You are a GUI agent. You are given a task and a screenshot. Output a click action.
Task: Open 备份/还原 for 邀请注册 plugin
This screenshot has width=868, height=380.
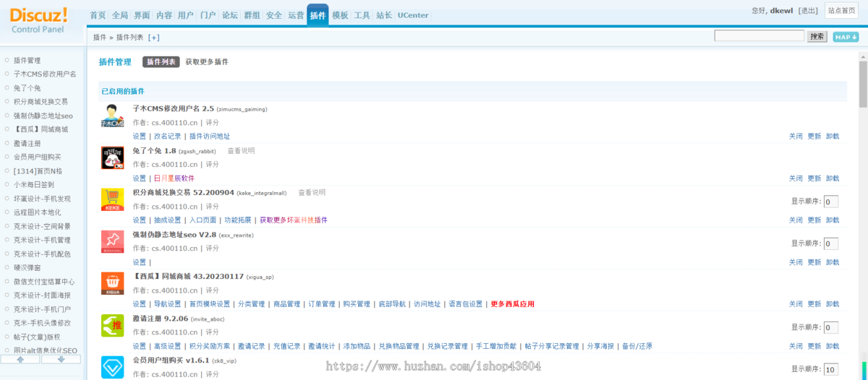(637, 345)
